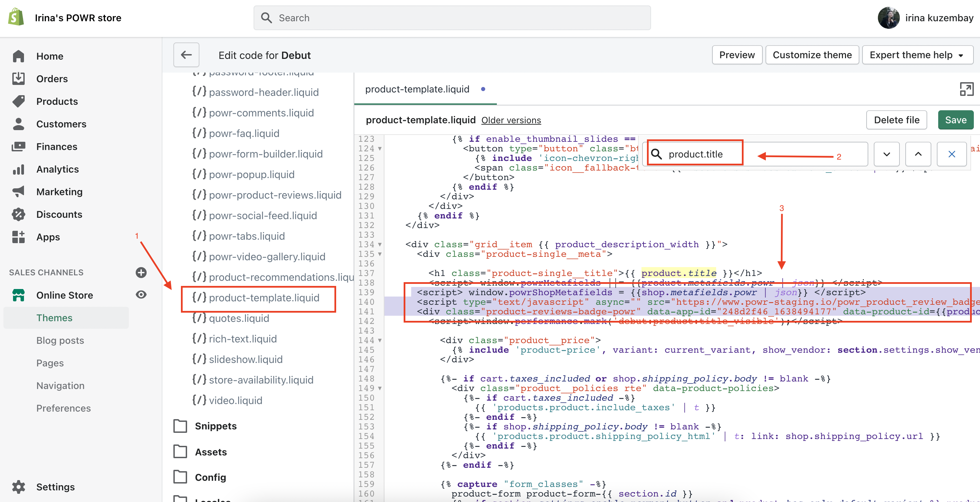Click the user avatar photo
The image size is (980, 502).
click(889, 18)
